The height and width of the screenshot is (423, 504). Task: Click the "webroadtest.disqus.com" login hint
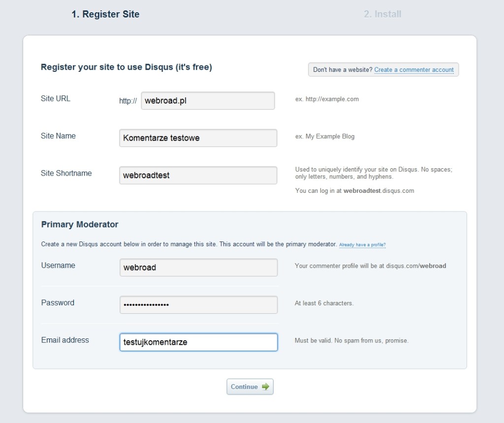(378, 190)
